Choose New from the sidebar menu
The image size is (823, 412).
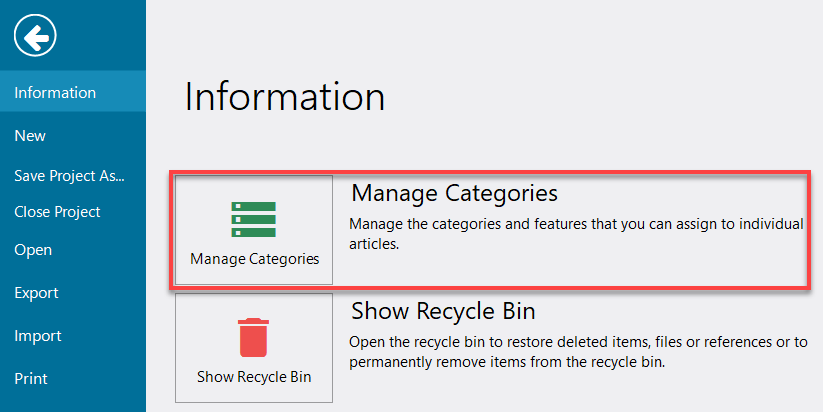point(30,136)
